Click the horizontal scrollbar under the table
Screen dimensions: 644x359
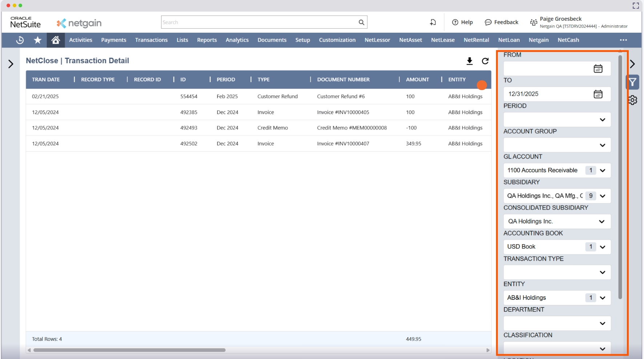129,350
